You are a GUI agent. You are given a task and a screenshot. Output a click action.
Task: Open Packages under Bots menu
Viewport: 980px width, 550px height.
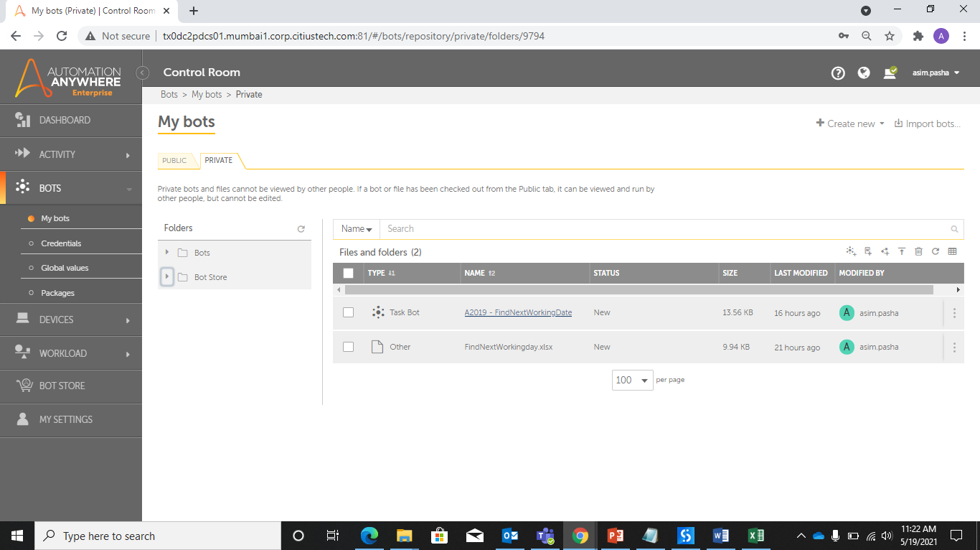point(58,293)
